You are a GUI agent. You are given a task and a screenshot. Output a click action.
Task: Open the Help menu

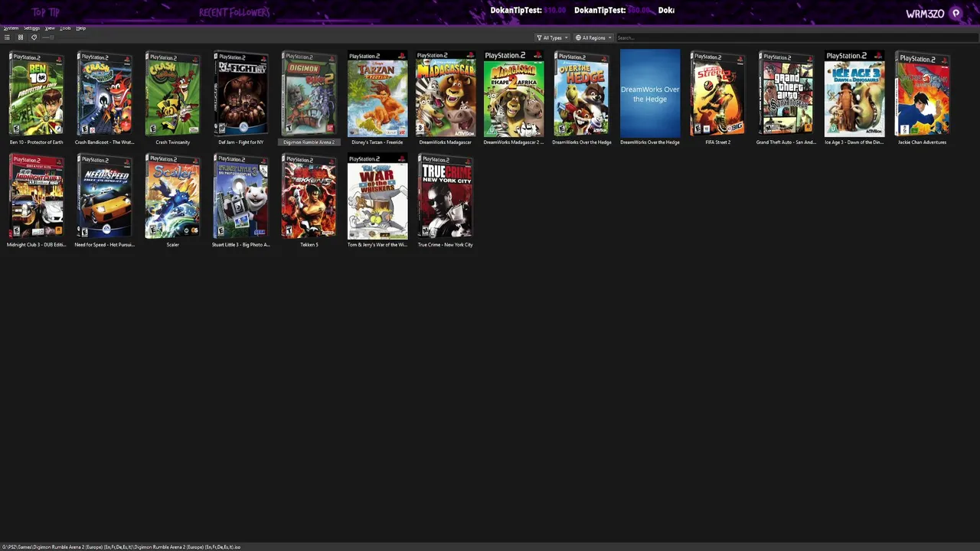[x=80, y=28]
